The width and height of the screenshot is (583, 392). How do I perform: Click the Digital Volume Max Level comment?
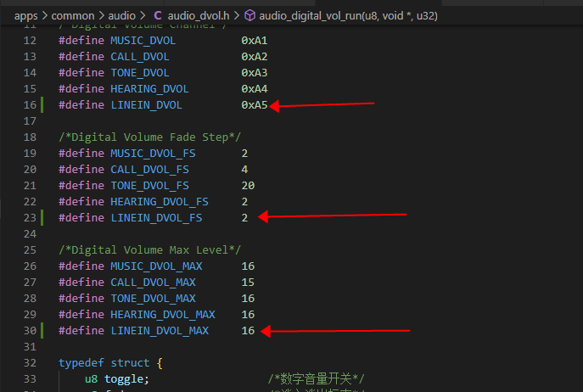(150, 250)
